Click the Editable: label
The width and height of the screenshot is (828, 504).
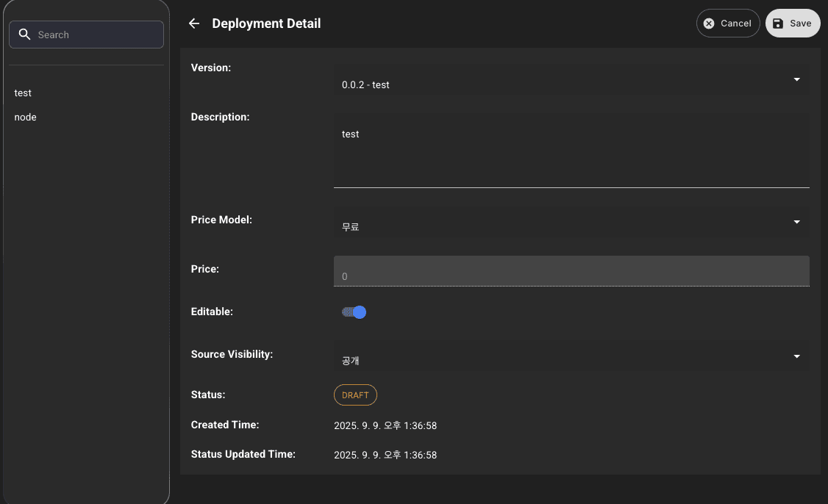pos(212,312)
